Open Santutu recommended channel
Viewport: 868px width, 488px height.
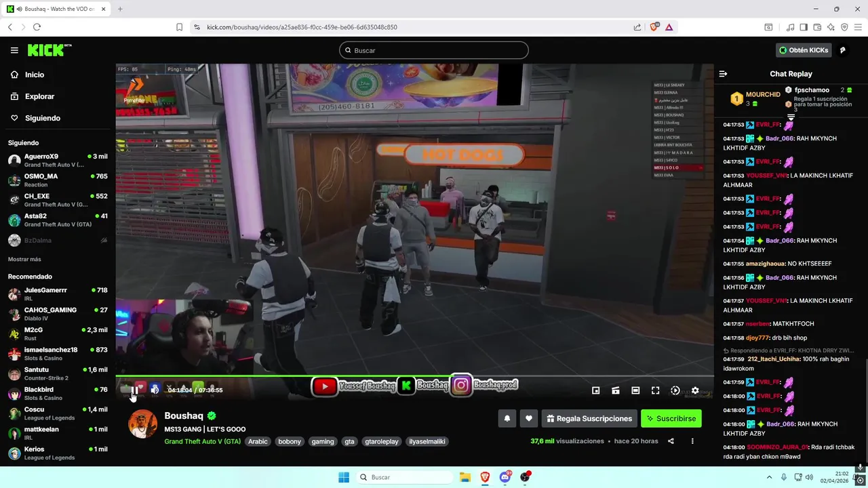[58, 373]
